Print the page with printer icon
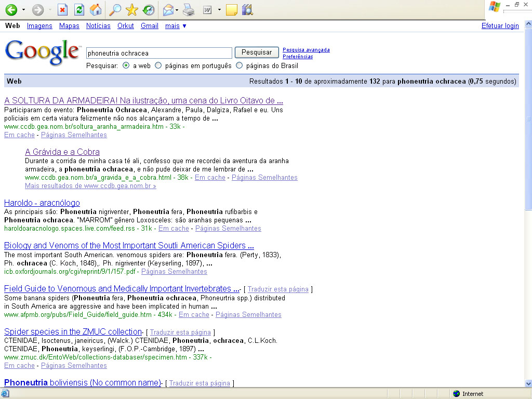This screenshot has height=399, width=532. (x=189, y=10)
